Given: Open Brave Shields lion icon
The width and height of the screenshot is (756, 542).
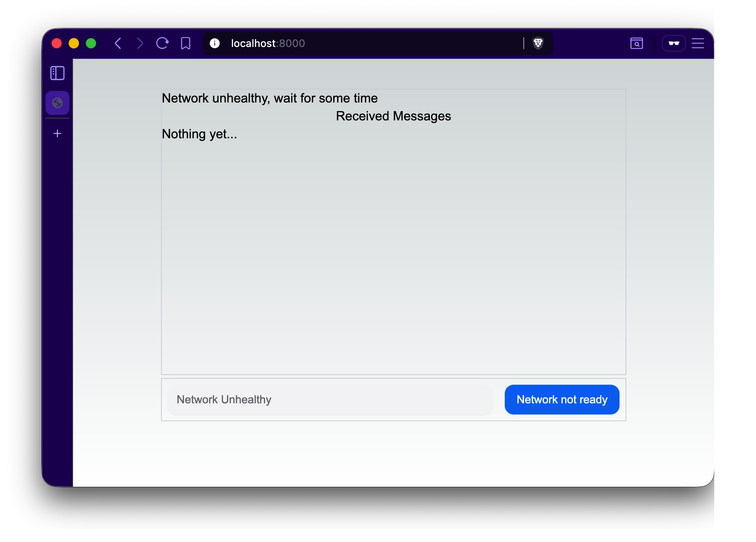Looking at the screenshot, I should 538,43.
